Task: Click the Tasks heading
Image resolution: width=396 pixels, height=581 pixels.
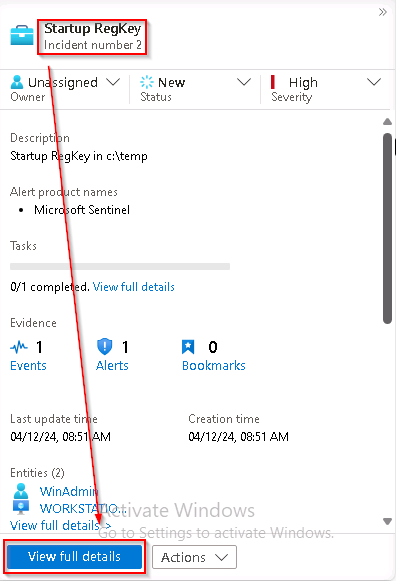Action: (23, 246)
